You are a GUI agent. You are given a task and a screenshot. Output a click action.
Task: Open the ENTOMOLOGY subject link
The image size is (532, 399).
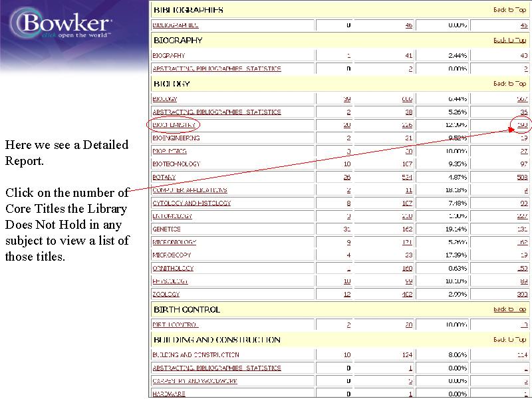pyautogui.click(x=172, y=216)
